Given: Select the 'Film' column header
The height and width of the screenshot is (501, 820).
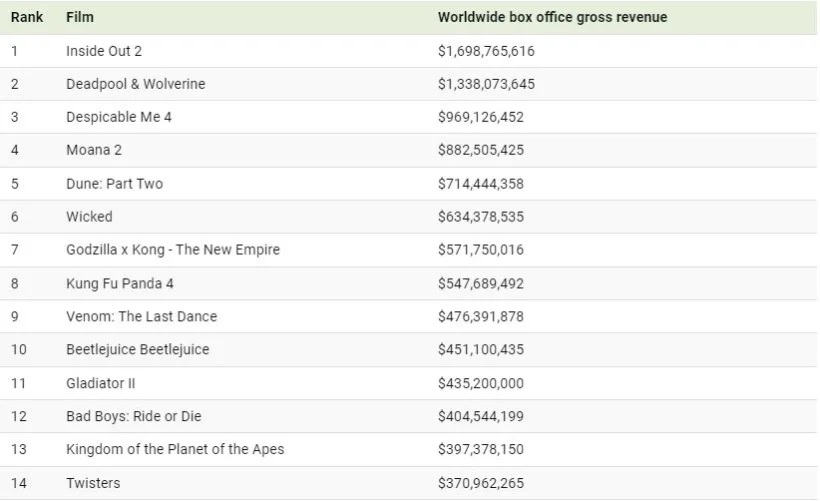Looking at the screenshot, I should 80,17.
